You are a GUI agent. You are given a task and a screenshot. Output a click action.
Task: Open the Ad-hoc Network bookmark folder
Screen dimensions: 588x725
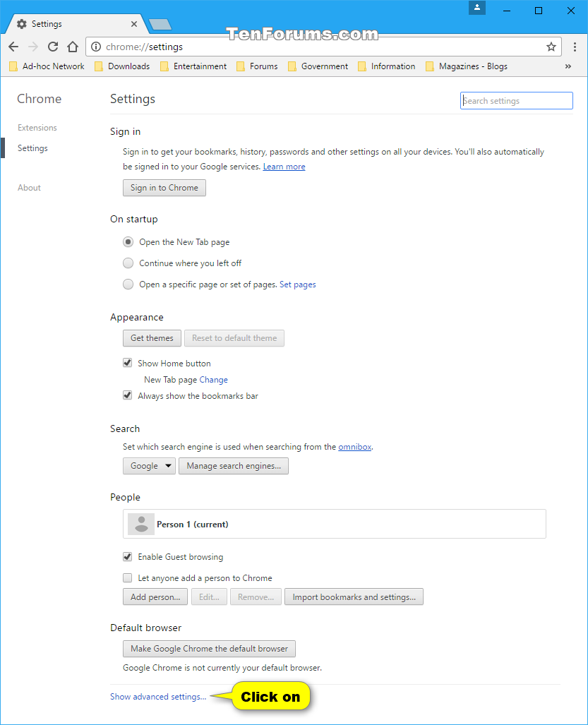47,66
